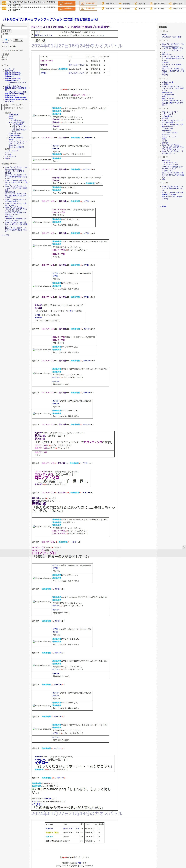Open タグ一覧 in sidebar
Viewport: 186px width, 868px height.
click(x=8, y=154)
